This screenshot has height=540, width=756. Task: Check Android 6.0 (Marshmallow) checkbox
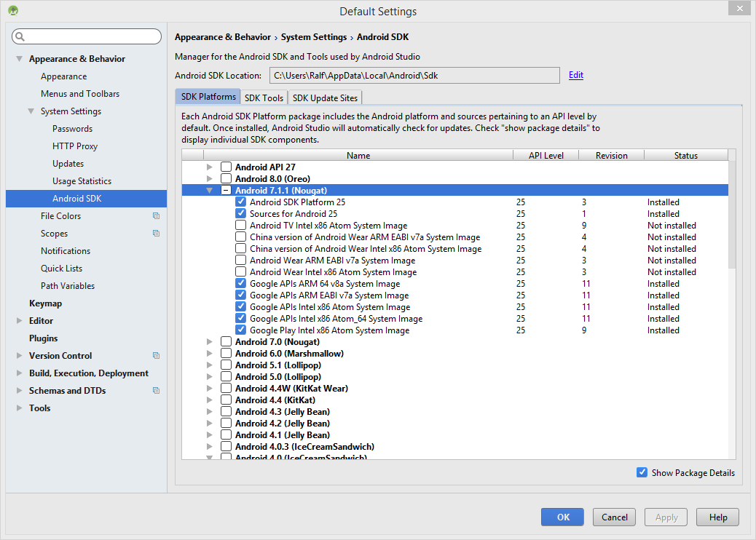pyautogui.click(x=226, y=354)
